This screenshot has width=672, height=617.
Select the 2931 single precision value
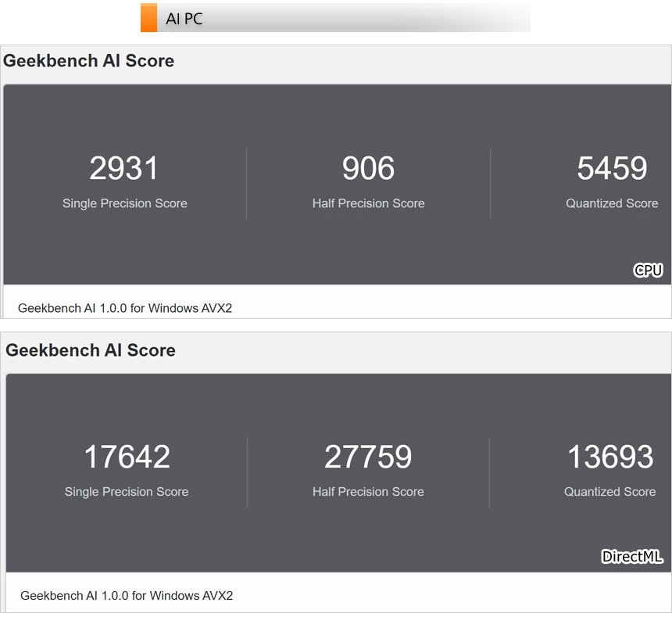pos(124,168)
